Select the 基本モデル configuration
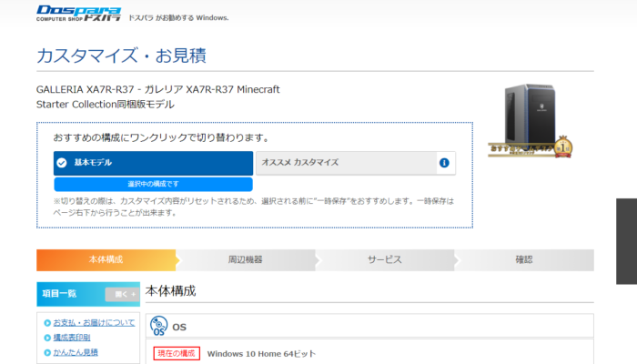Screen dimensions: 637x364 [x=153, y=163]
